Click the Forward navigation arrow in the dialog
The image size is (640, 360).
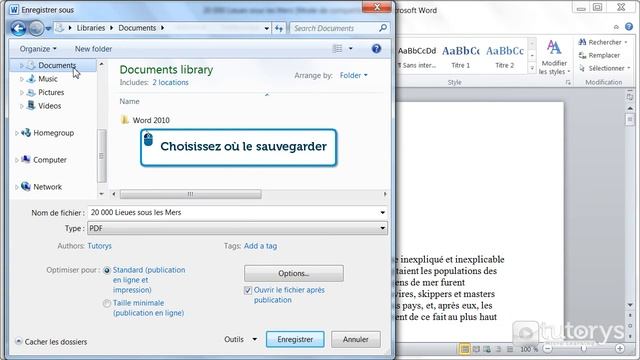coord(36,28)
